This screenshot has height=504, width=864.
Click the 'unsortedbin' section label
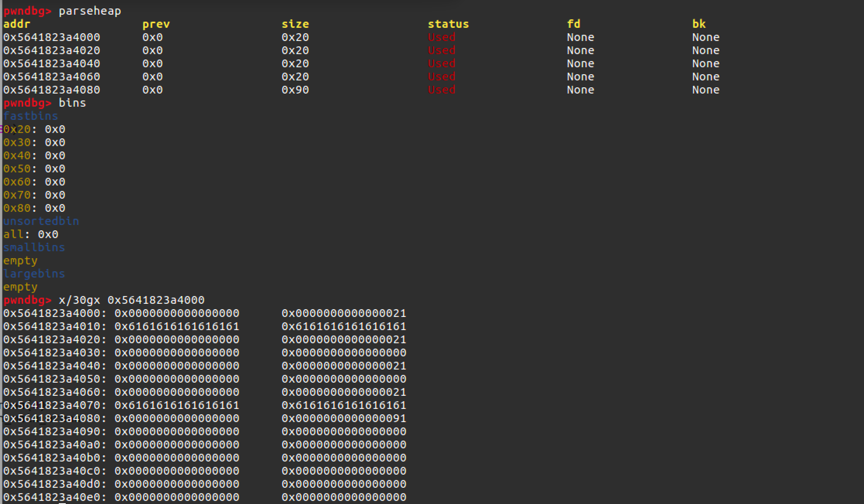(41, 221)
